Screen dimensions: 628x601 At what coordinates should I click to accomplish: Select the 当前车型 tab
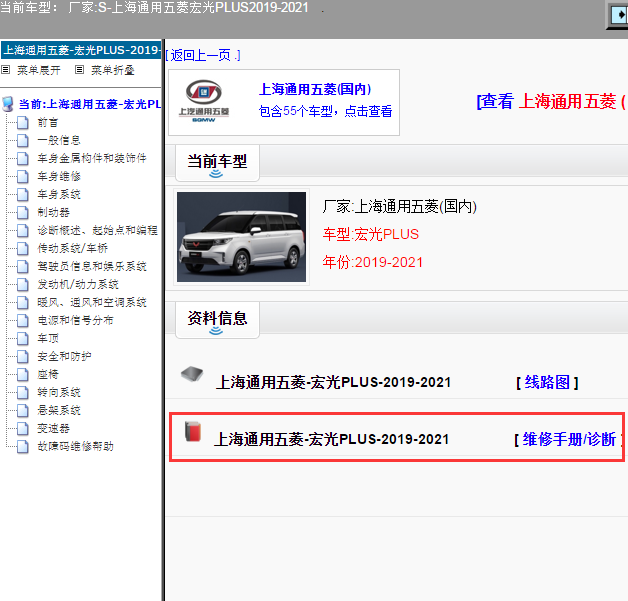(x=217, y=163)
